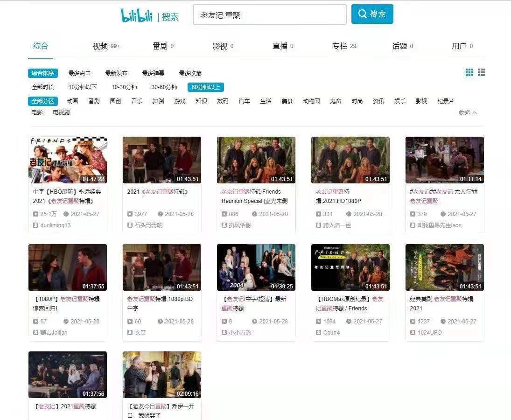Image resolution: width=511 pixels, height=420 pixels.
Task: Open the 02:09:16 duration video thumbnail
Action: 162,375
